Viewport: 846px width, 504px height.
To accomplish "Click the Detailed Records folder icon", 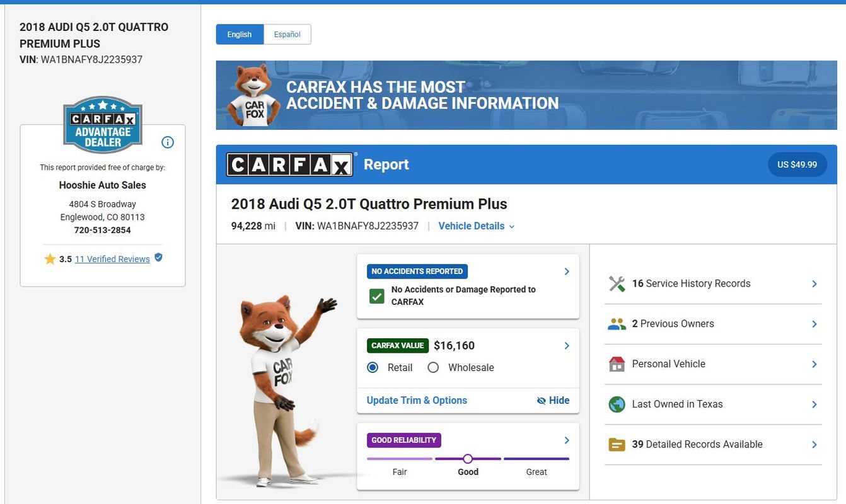I will click(617, 445).
